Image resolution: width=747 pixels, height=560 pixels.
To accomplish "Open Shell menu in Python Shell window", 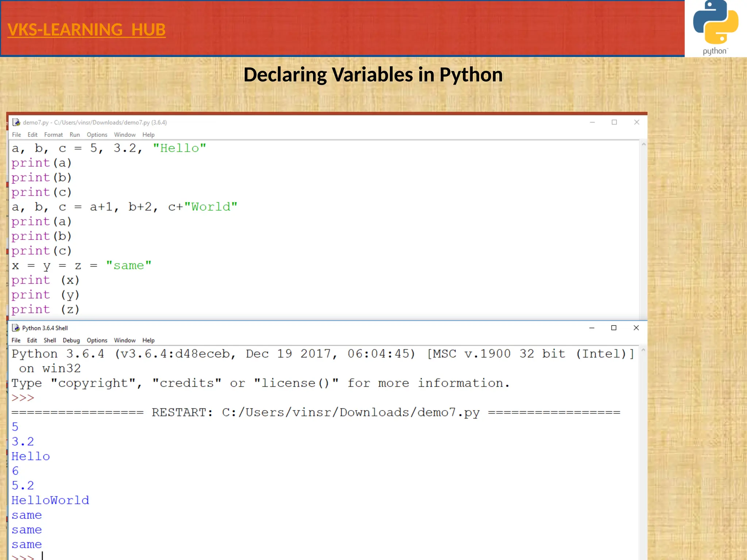I will click(50, 340).
